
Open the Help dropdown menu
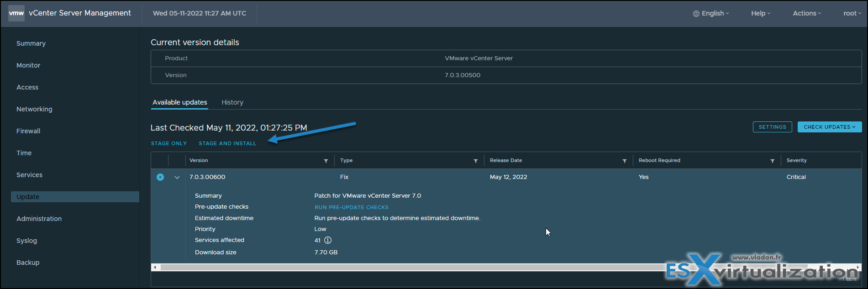761,13
